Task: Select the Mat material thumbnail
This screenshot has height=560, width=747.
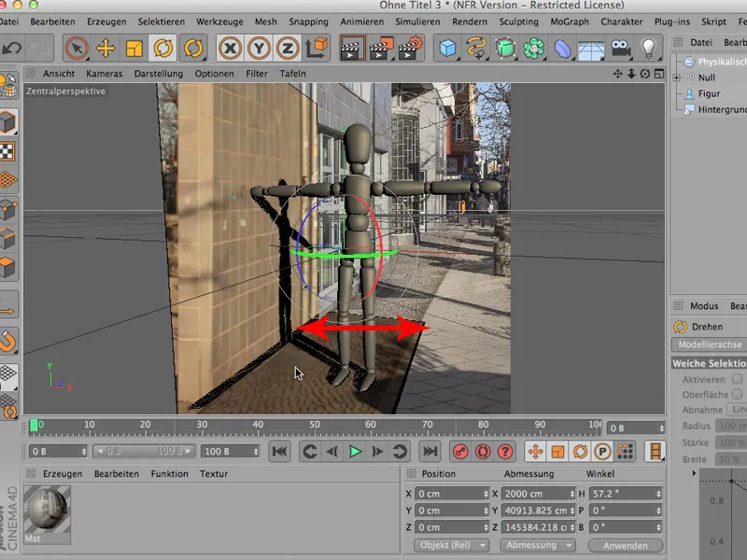Action: point(47,510)
